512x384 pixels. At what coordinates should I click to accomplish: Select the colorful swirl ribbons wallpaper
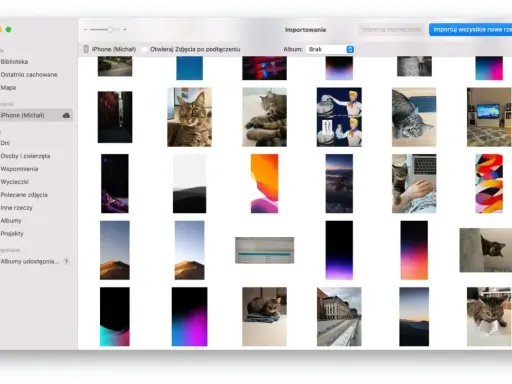[489, 183]
